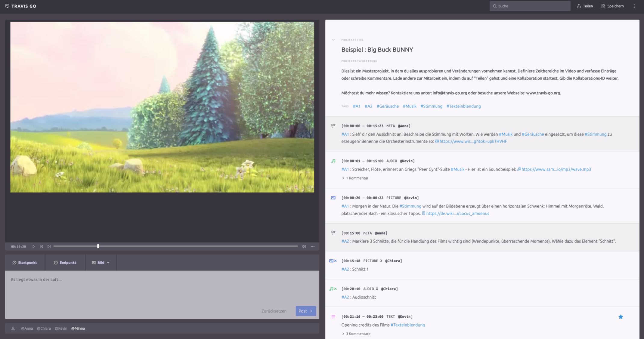644x339 pixels.
Task: Expand the 3 Kommentare under Opening credits
Action: (356, 334)
